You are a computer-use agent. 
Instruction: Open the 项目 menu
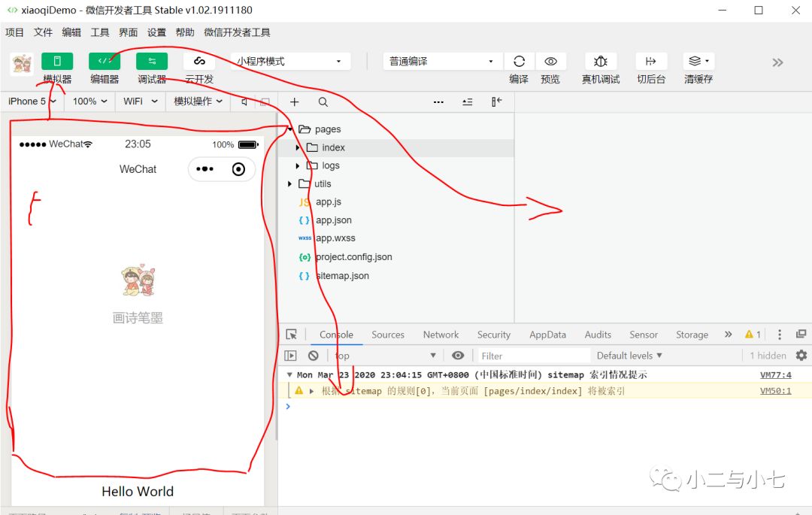point(14,32)
